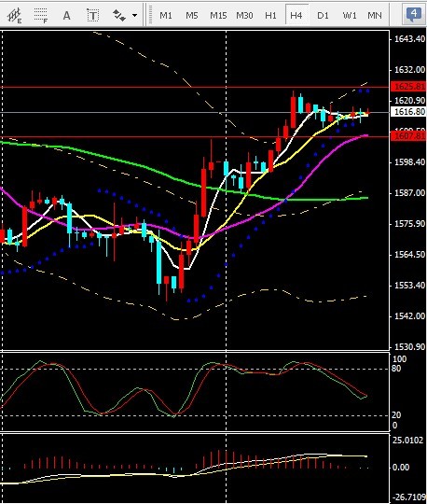Click the stochastic 20 level label
Image resolution: width=427 pixels, height=504 pixels.
[x=396, y=415]
